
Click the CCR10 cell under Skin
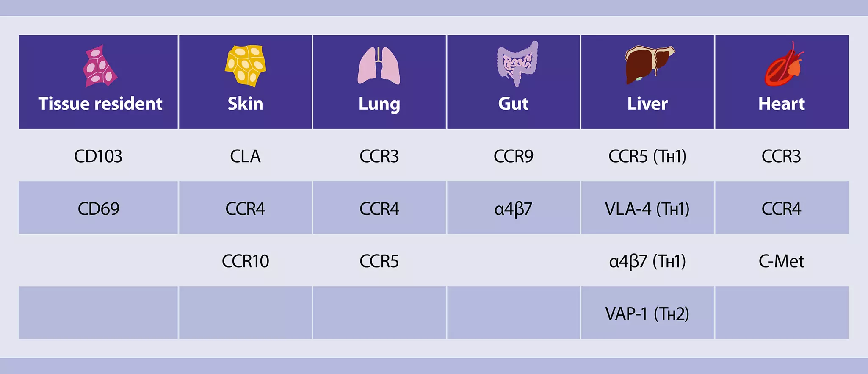pyautogui.click(x=246, y=261)
